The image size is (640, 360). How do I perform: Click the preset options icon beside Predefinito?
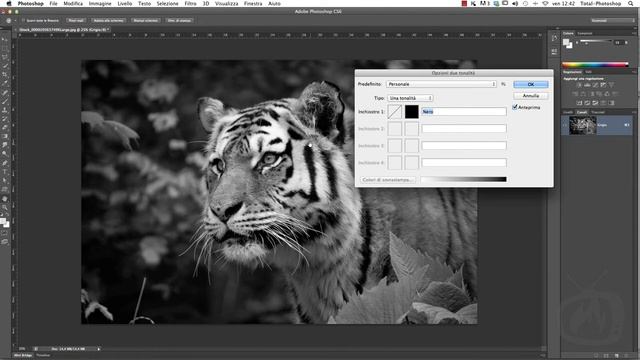pyautogui.click(x=503, y=84)
